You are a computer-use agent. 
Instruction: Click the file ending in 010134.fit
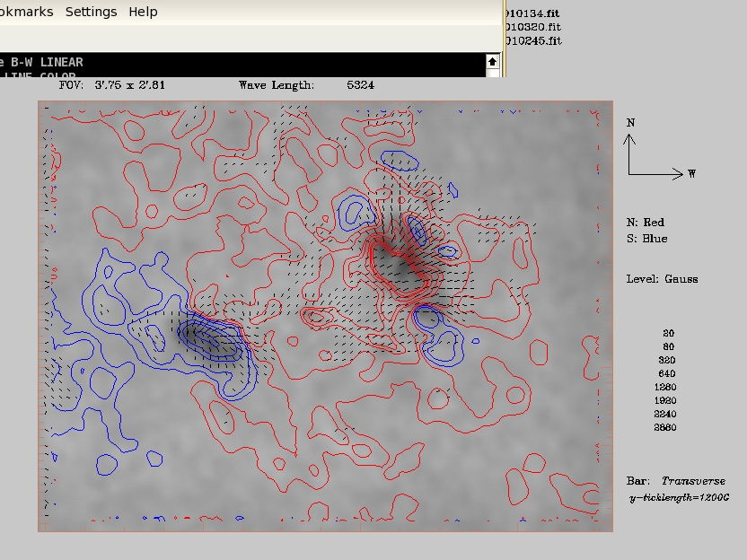(533, 13)
